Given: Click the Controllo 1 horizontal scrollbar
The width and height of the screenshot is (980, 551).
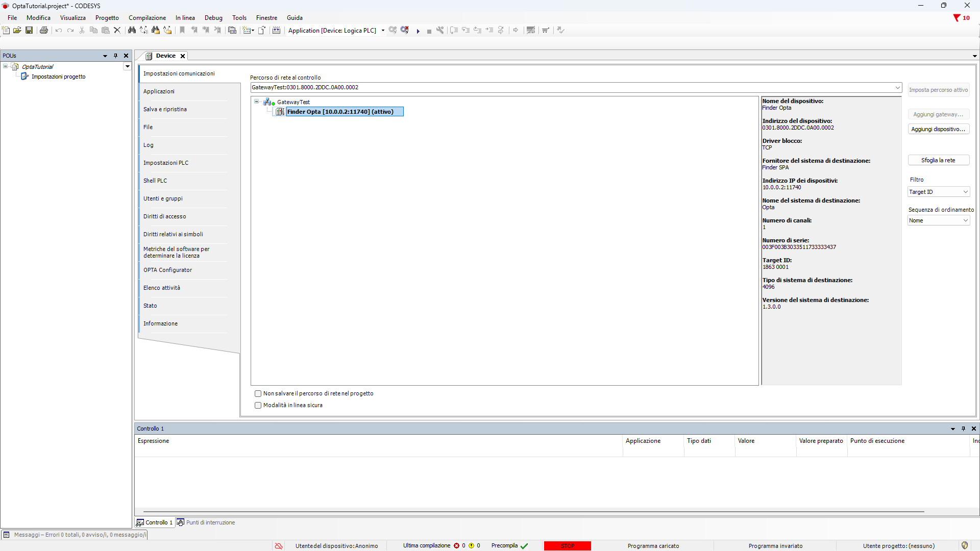Looking at the screenshot, I should tap(533, 511).
